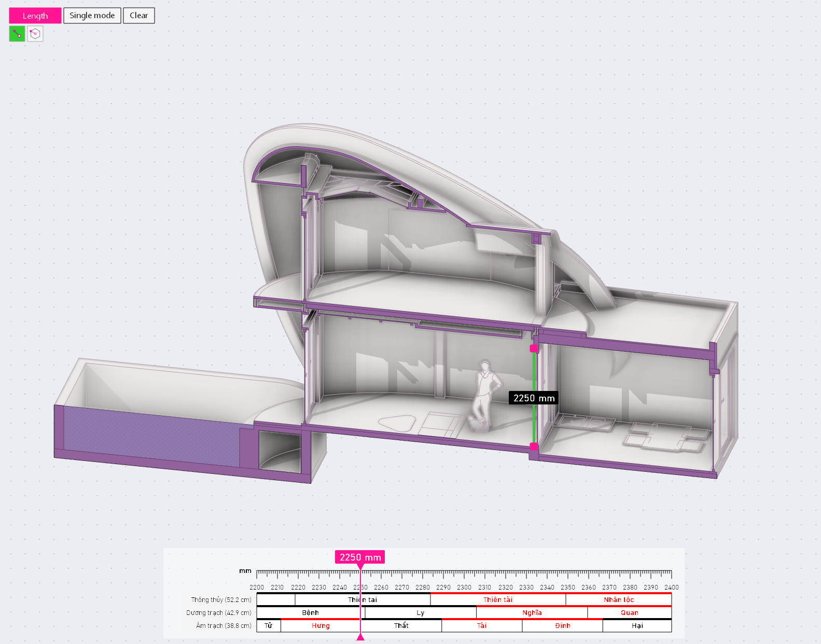
Task: Click the Nghĩa ruler segment
Action: tap(532, 613)
